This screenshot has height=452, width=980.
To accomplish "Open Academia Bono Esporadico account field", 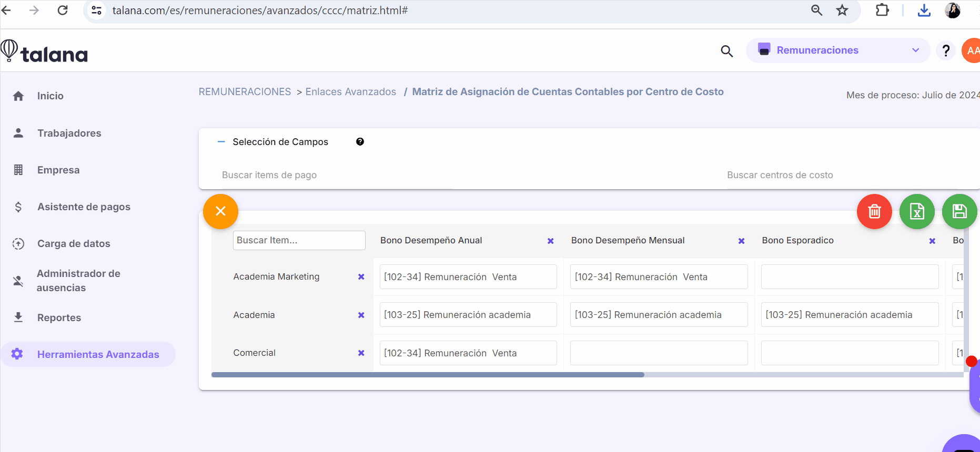I will click(850, 315).
